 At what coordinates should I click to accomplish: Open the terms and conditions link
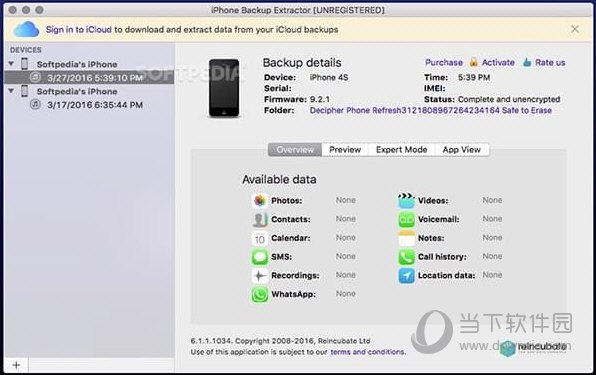(368, 352)
